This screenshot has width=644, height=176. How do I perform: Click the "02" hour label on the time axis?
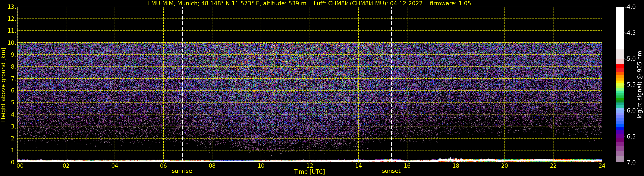click(66, 166)
